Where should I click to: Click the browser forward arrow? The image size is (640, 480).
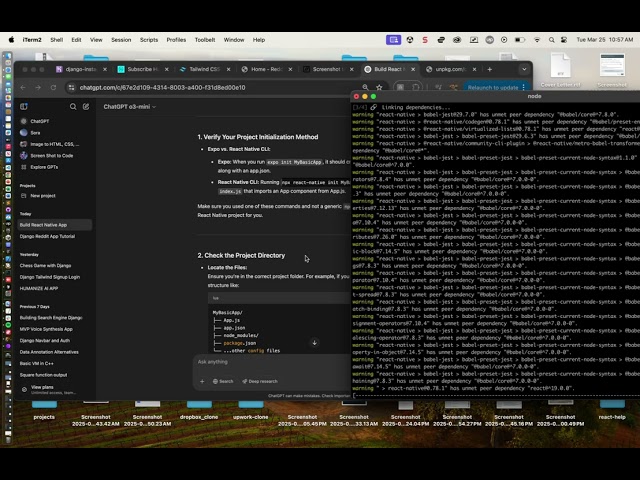[38, 87]
